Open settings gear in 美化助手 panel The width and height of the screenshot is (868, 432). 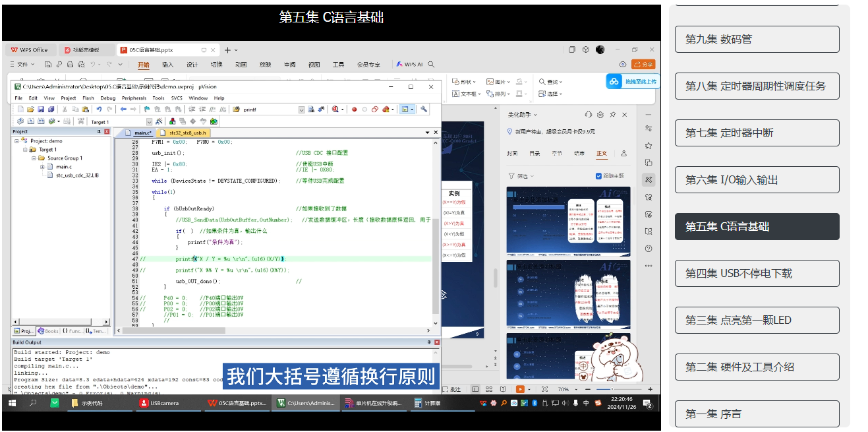(x=600, y=115)
